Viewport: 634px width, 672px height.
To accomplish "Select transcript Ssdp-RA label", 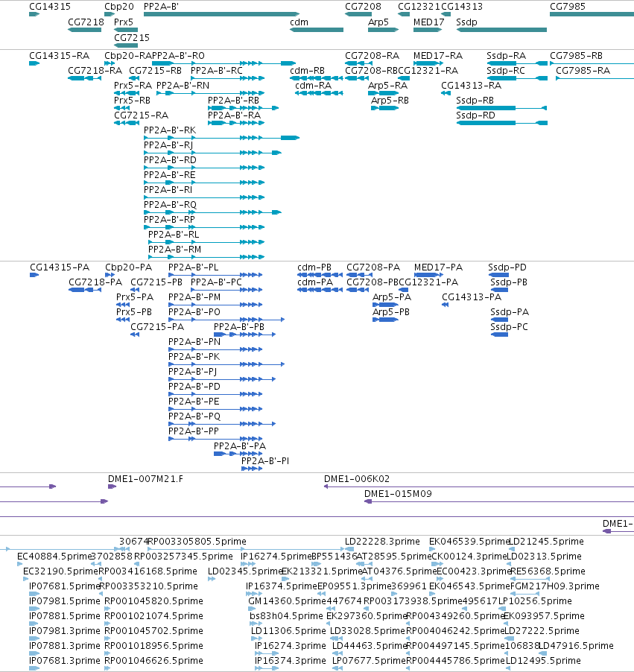I will (507, 56).
